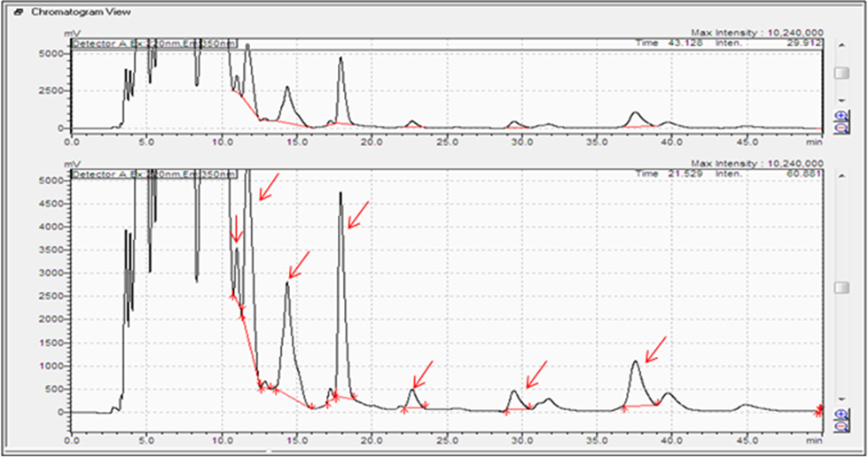The height and width of the screenshot is (457, 868).
Task: Click red end marker at 50 min in lower chromatogram
Action: [820, 409]
